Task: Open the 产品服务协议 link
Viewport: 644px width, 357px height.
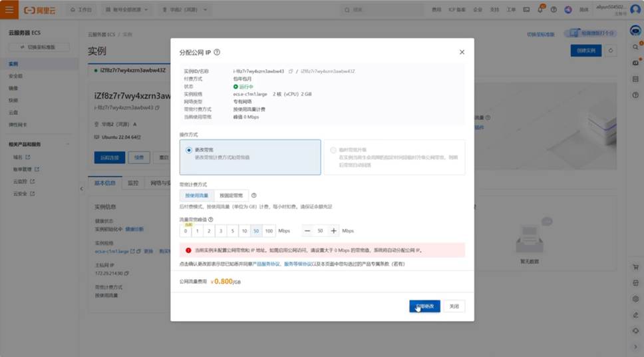Action: 267,264
